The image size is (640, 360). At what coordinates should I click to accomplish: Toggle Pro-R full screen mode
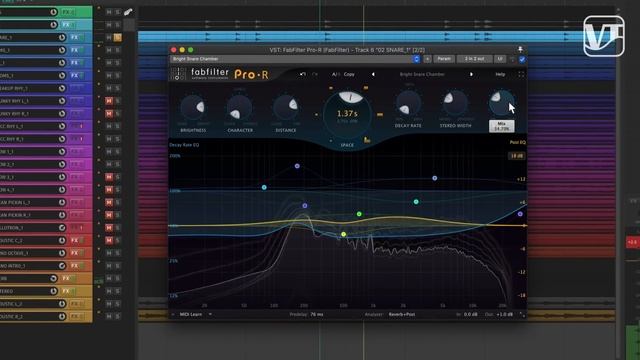click(x=521, y=74)
